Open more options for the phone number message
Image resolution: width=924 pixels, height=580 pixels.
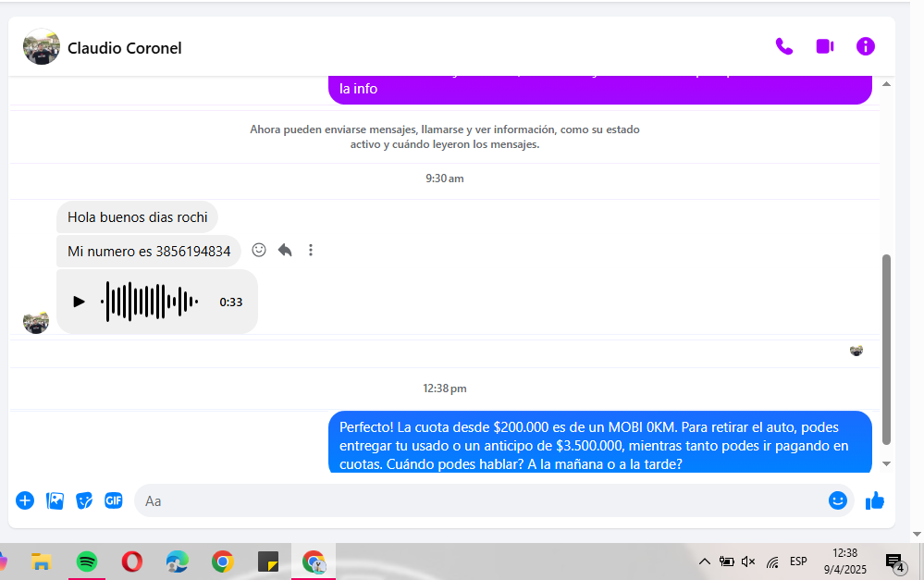pyautogui.click(x=311, y=250)
